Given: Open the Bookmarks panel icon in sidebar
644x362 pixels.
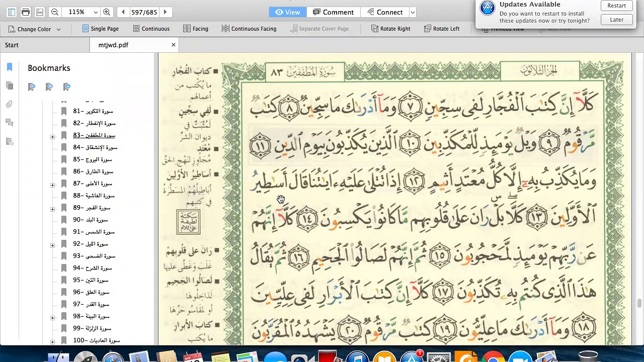Looking at the screenshot, I should 10,67.
